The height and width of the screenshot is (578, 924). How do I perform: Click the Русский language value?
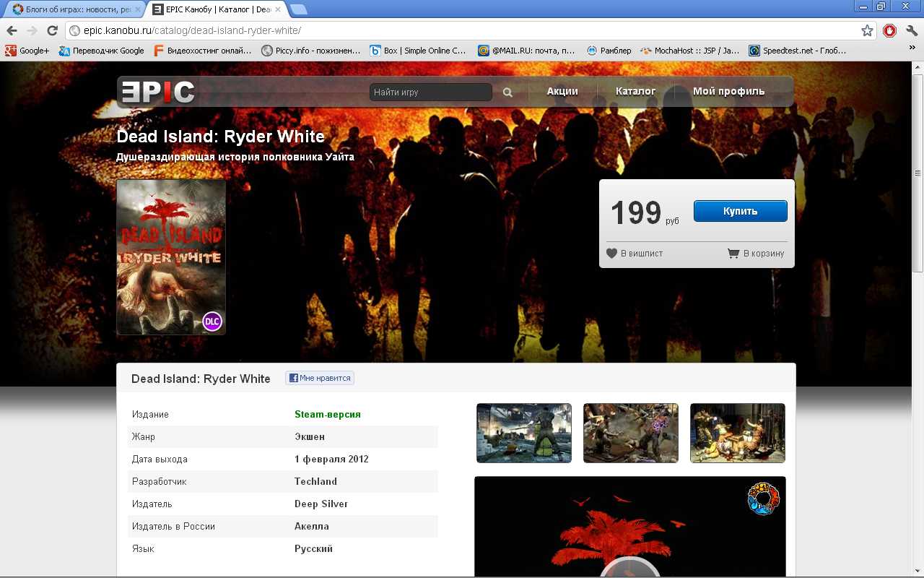pos(313,548)
